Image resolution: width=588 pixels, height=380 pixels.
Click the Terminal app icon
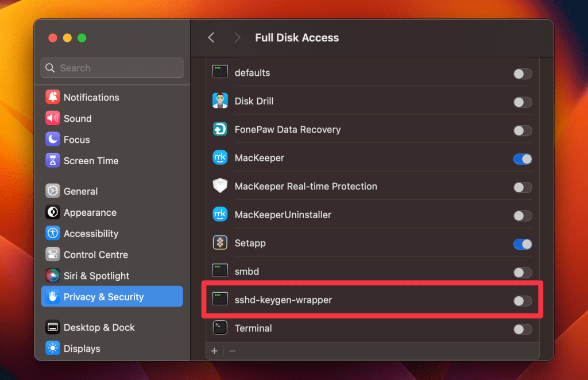[x=220, y=328]
